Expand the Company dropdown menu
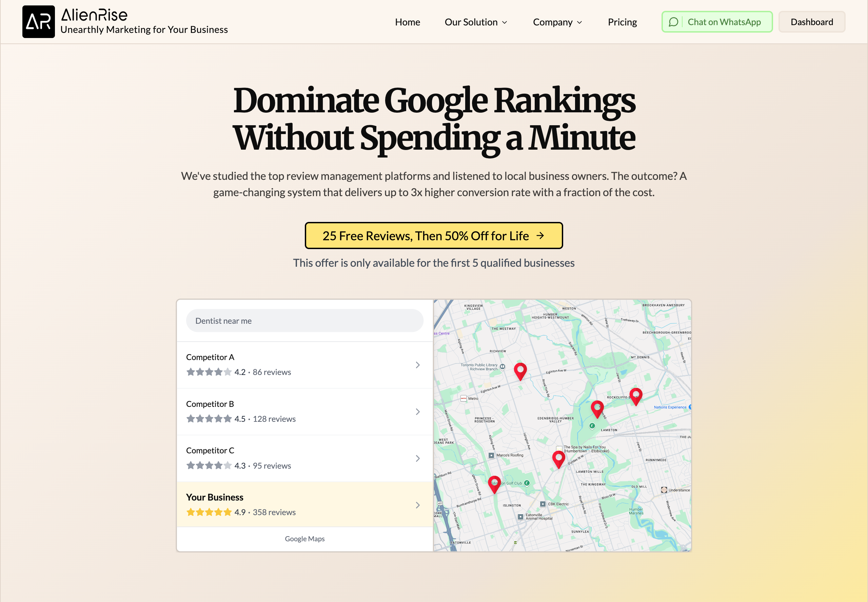This screenshot has width=868, height=602. coord(557,22)
